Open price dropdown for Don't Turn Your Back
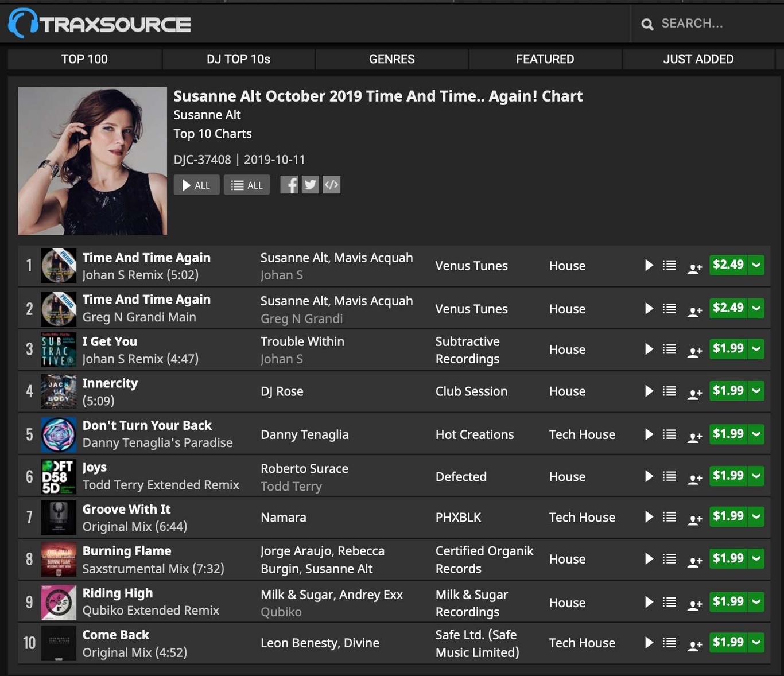 (x=756, y=433)
